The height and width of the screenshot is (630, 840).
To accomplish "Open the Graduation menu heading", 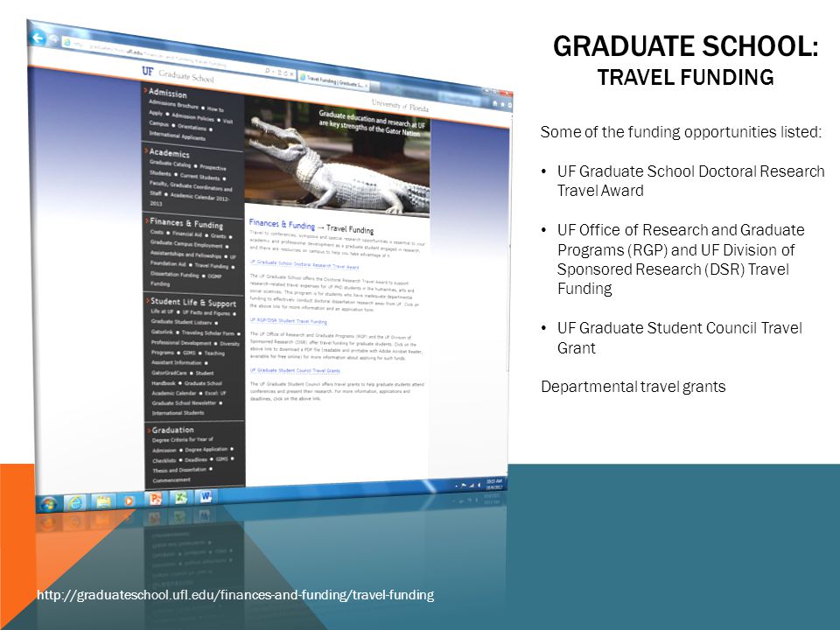I will (x=172, y=430).
